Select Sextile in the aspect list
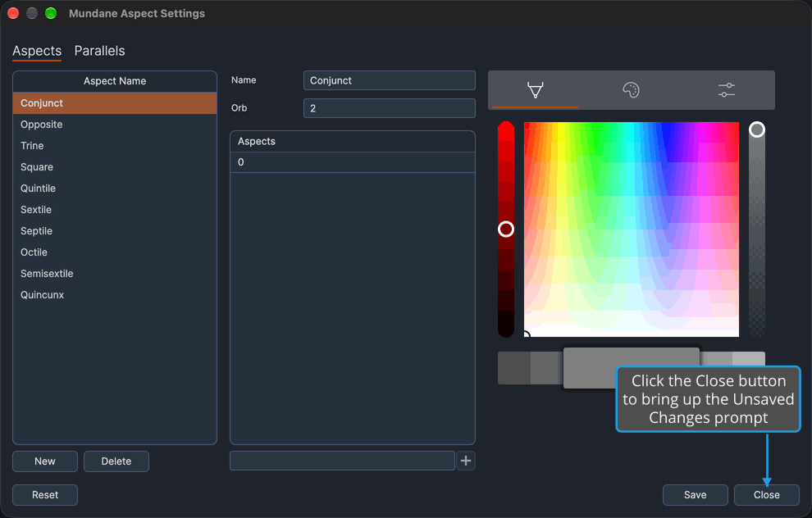812x518 pixels. click(115, 210)
